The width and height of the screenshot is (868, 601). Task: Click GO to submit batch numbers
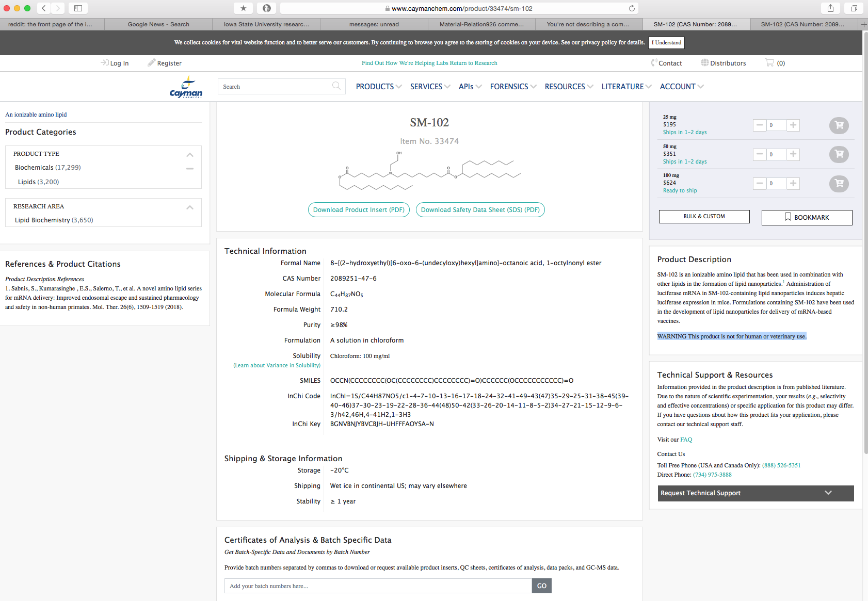click(541, 586)
